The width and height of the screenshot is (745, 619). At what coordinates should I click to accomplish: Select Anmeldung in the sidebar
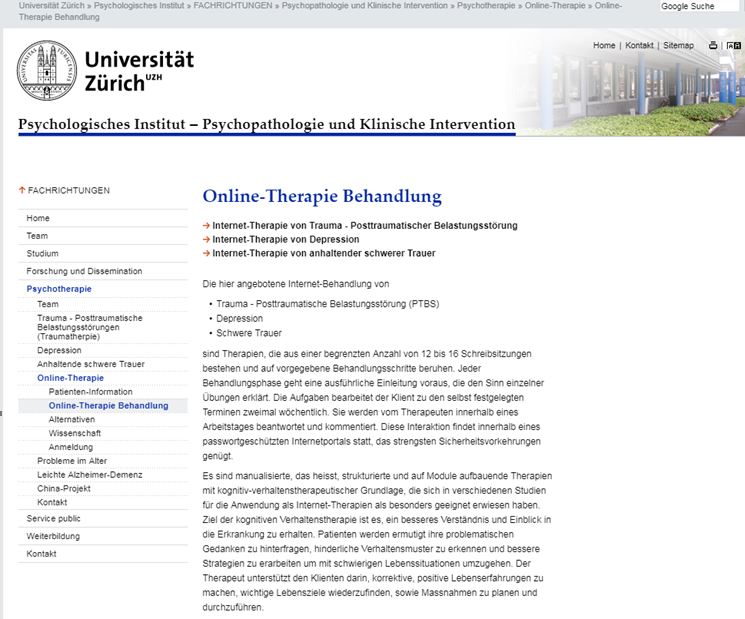[70, 447]
